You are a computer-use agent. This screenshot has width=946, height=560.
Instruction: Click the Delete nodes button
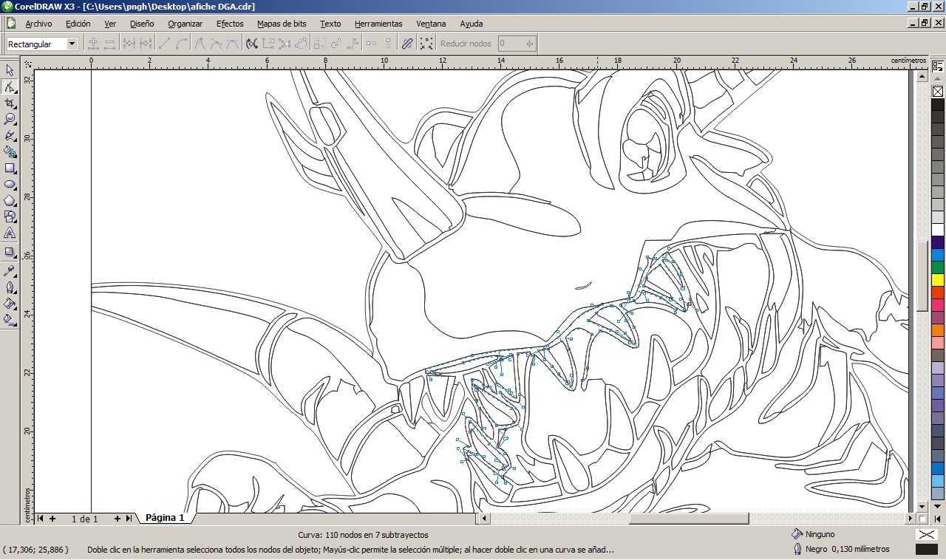coord(110,44)
